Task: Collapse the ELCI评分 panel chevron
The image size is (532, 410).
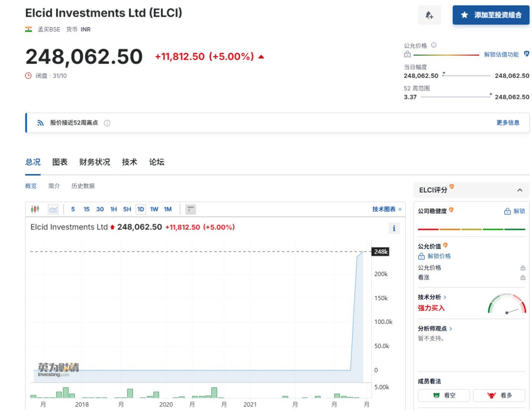Action: point(520,190)
